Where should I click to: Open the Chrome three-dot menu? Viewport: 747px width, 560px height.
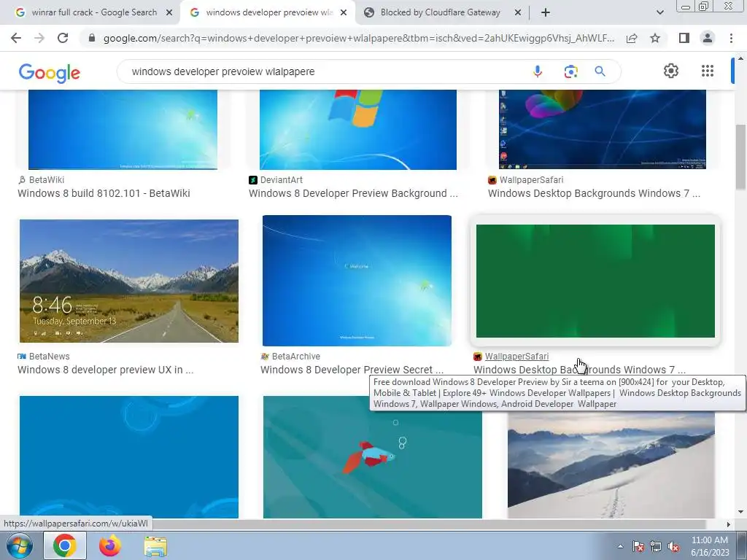pos(731,38)
